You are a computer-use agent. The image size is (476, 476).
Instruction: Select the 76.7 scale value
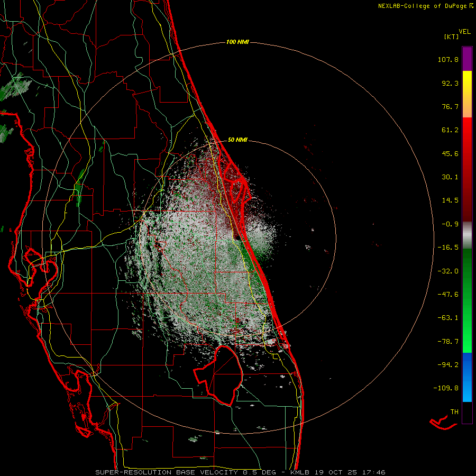click(450, 106)
